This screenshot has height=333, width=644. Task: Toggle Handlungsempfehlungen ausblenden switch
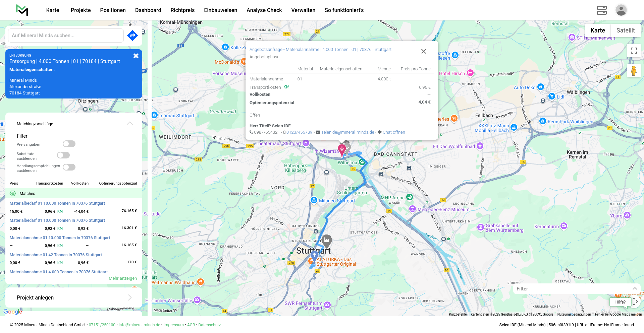[x=69, y=167]
